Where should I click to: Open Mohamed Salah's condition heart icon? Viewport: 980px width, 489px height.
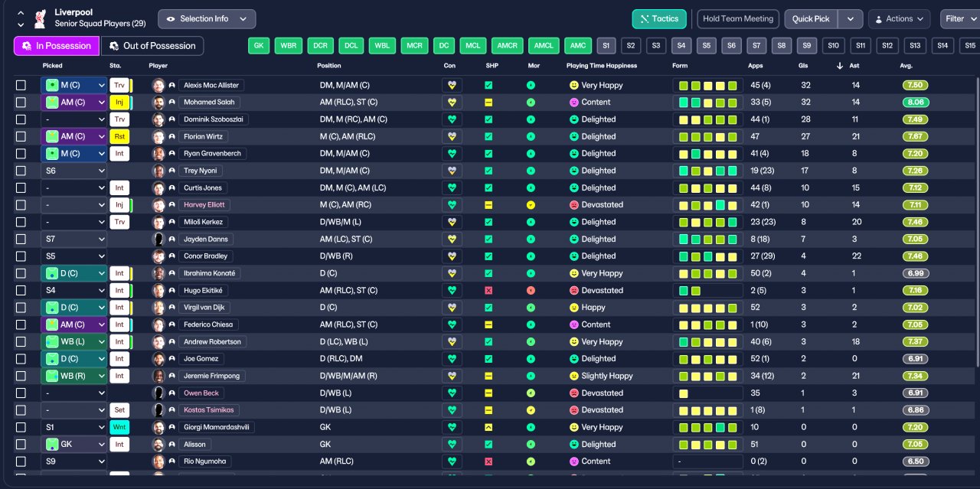pyautogui.click(x=452, y=102)
